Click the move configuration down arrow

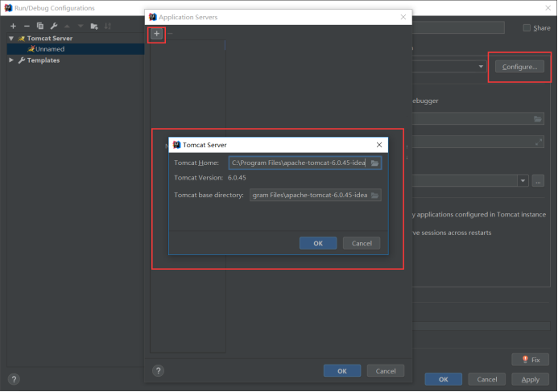click(81, 26)
